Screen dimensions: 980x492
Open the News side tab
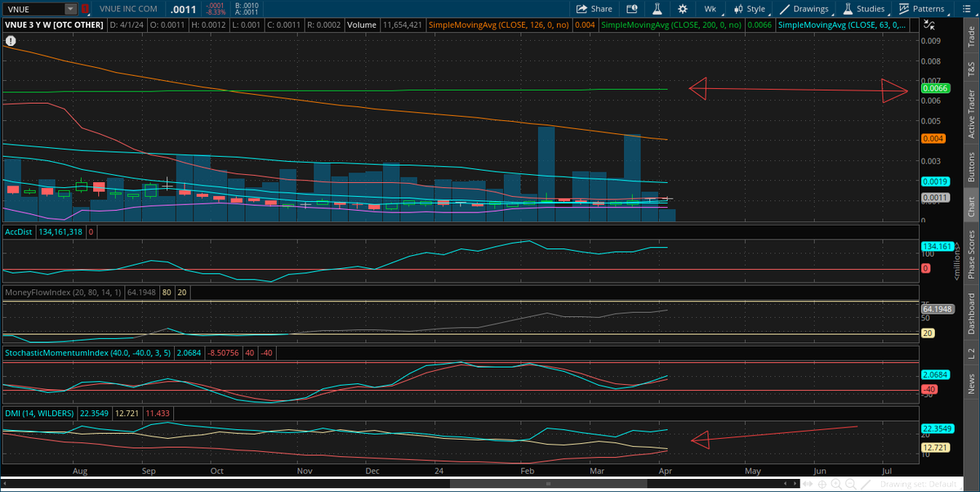[971, 382]
